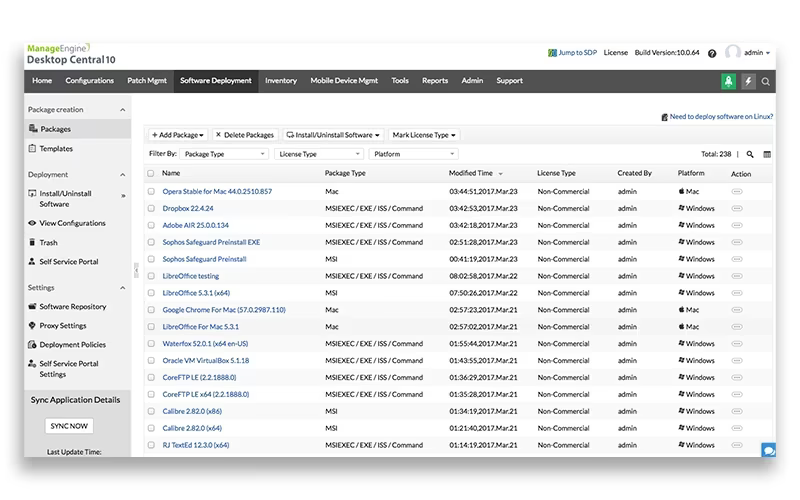Open action menu for Google Chrome For Mac row
Image resolution: width=800 pixels, height=500 pixels.
click(737, 310)
